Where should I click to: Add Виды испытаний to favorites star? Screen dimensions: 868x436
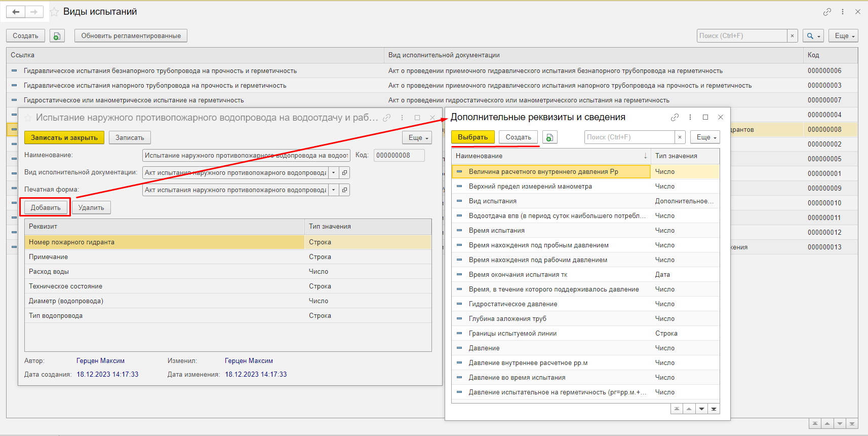click(54, 12)
